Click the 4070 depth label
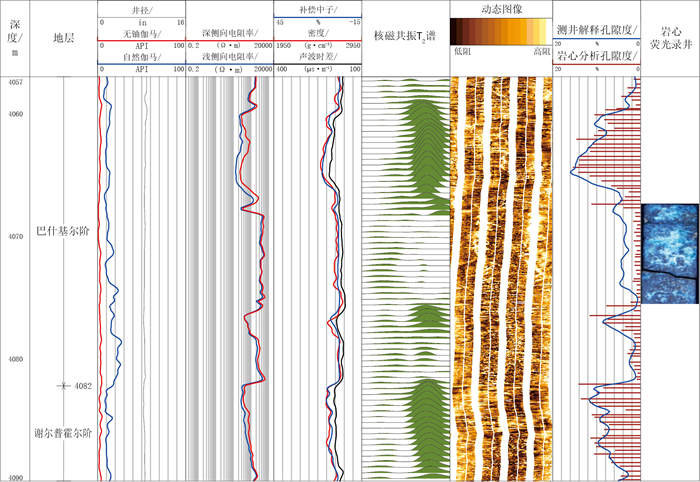 click(x=14, y=238)
